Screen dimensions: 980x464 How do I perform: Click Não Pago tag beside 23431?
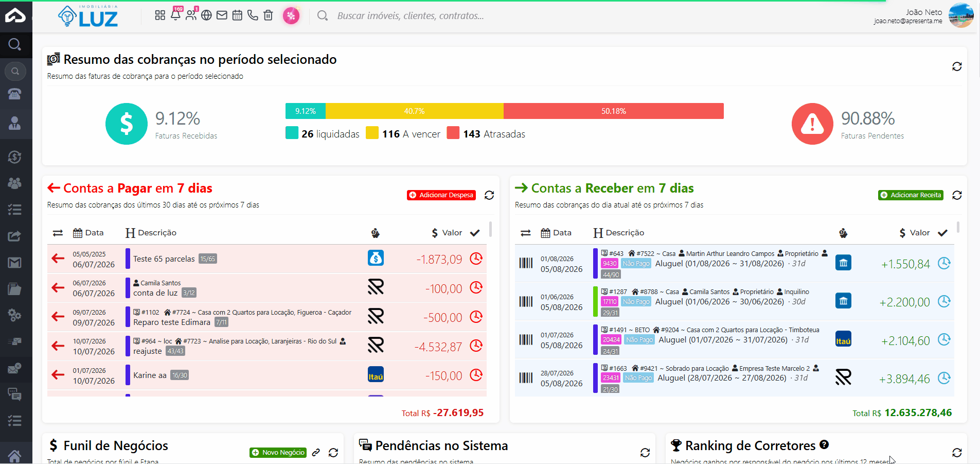coord(638,378)
